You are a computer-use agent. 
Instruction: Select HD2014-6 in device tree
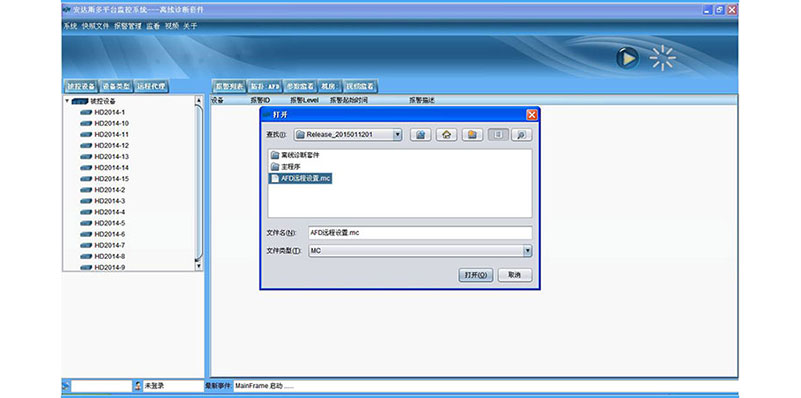point(110,234)
